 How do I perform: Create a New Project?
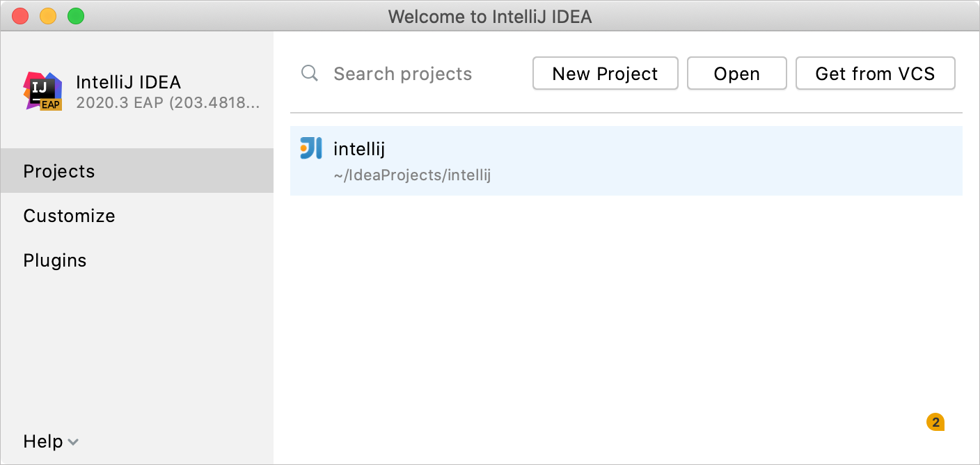(x=606, y=74)
